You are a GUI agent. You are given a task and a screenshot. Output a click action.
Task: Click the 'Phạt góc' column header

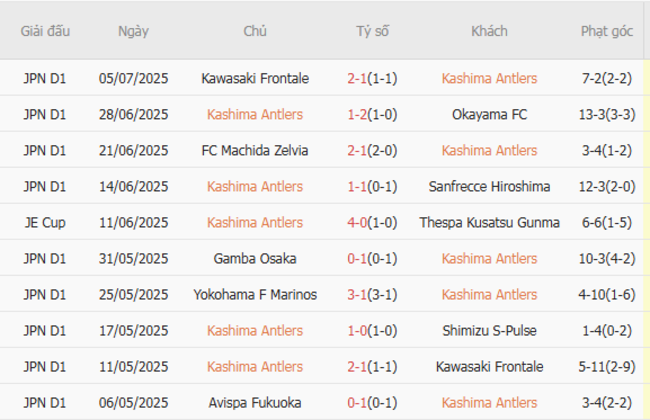[x=608, y=31]
